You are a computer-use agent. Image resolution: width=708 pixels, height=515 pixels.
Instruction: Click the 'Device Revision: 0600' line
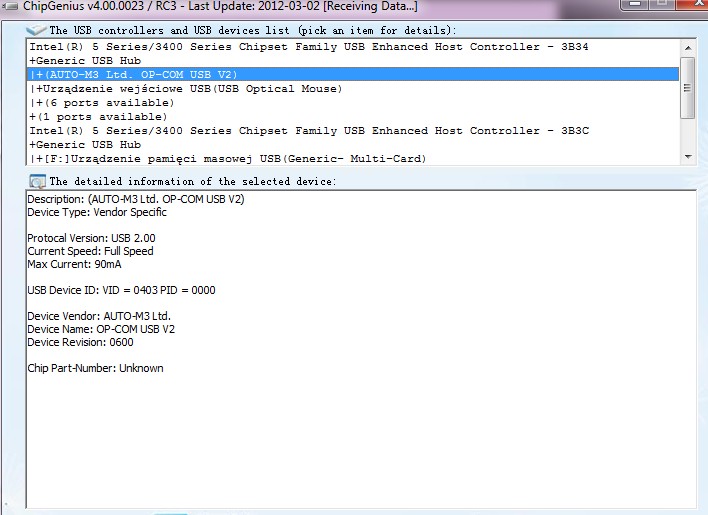coord(80,342)
